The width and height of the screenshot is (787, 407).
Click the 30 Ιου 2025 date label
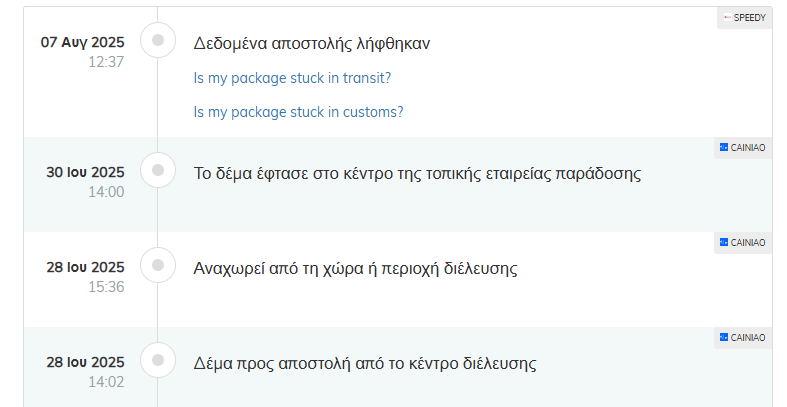85,172
